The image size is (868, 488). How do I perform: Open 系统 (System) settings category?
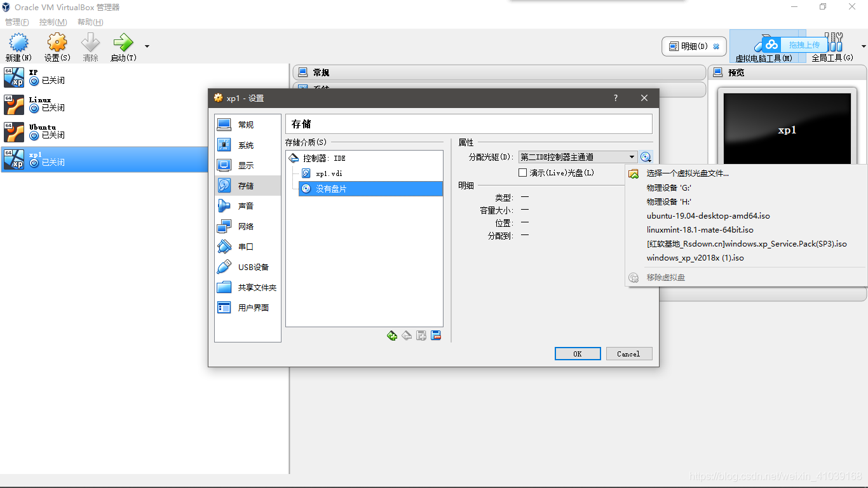click(x=248, y=145)
